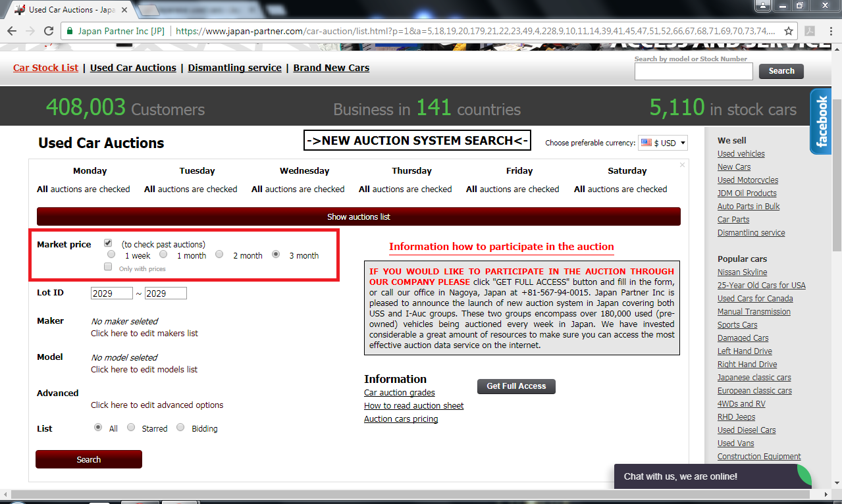
Task: Click the Monday auctions checked text
Action: click(x=84, y=189)
